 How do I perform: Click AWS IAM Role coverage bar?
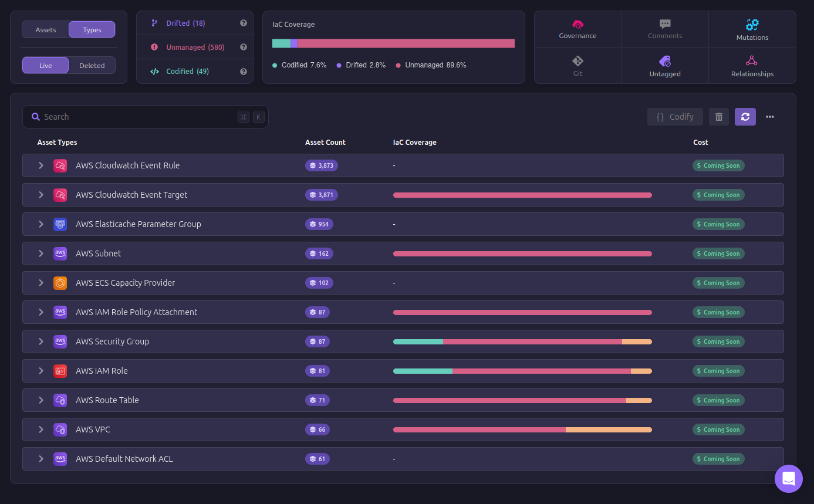[522, 371]
